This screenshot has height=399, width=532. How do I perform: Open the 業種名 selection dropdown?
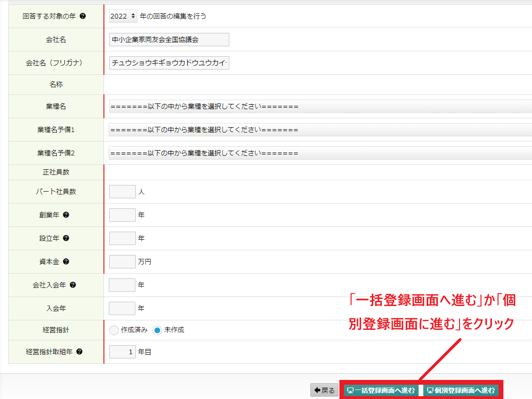[x=319, y=106]
